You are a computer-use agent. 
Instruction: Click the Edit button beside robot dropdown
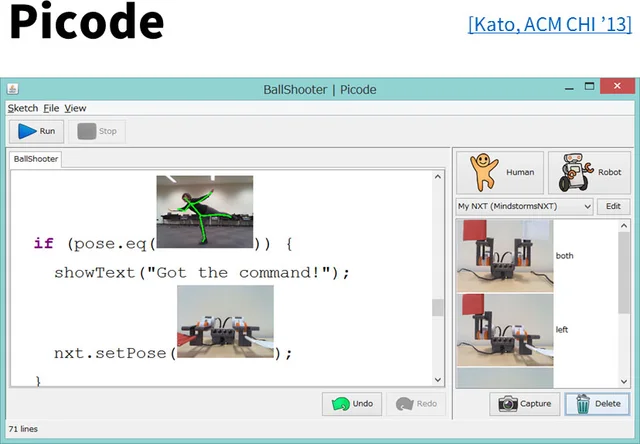click(x=613, y=206)
